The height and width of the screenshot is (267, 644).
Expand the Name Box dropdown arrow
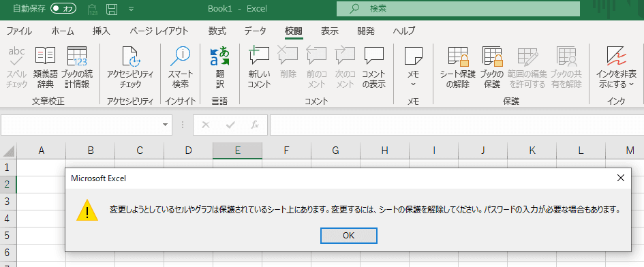165,125
